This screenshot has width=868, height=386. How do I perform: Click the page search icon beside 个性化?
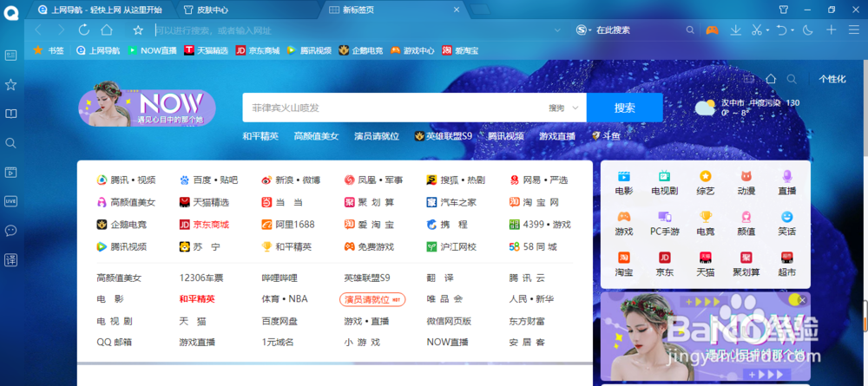(792, 79)
